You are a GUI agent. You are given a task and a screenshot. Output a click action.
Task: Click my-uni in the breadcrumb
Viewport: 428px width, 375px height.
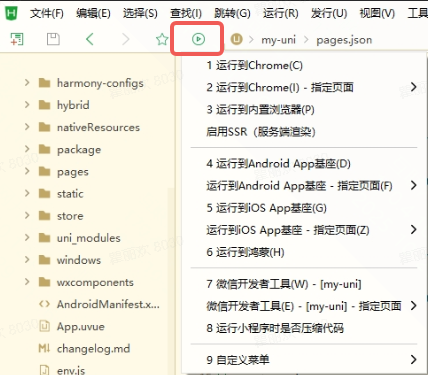(278, 40)
